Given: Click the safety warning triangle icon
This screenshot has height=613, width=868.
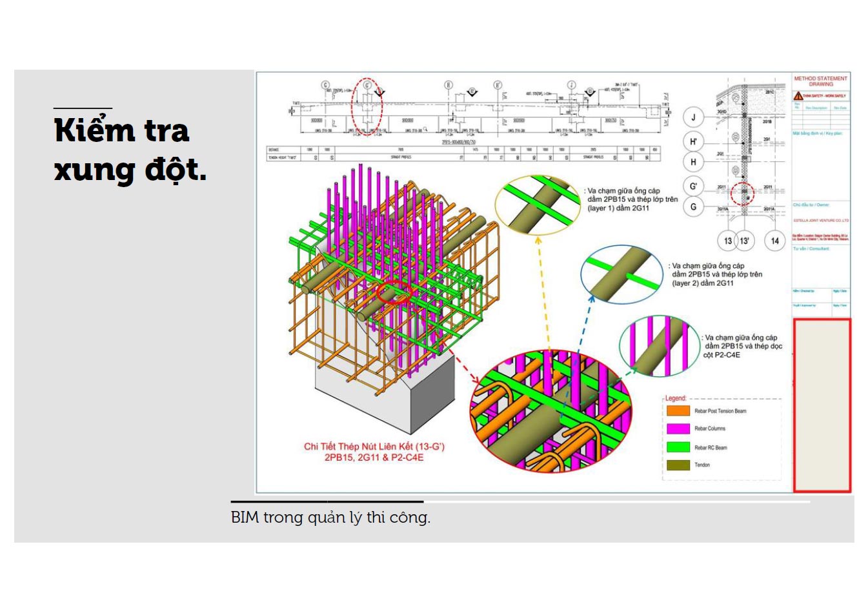Looking at the screenshot, I should pos(798,95).
